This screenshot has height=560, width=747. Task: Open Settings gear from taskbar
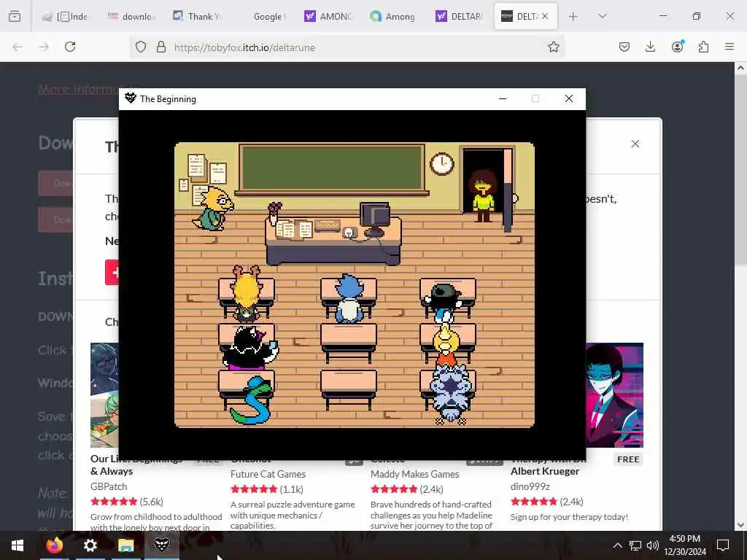point(90,545)
